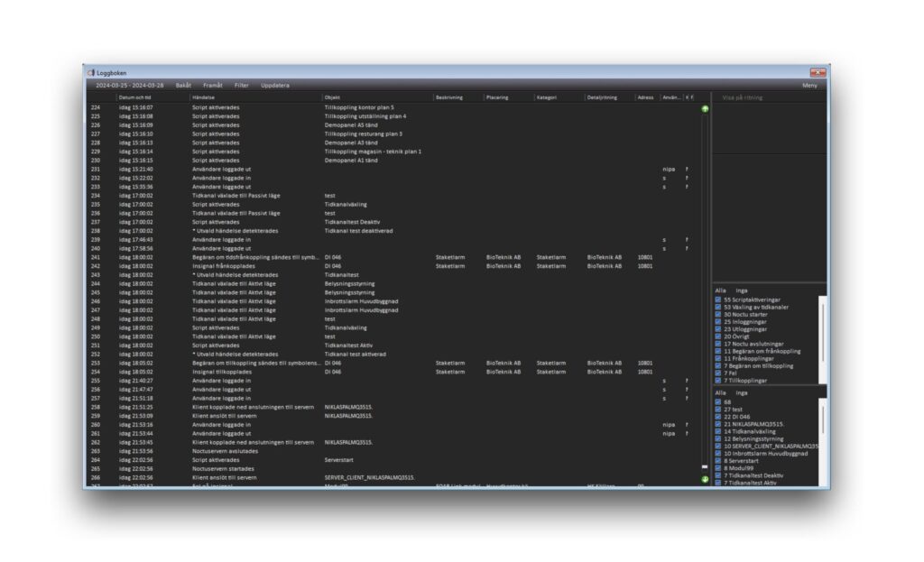Toggle 14 Tidkanalväxling object checkbox
This screenshot has height=562, width=924.
(x=717, y=431)
